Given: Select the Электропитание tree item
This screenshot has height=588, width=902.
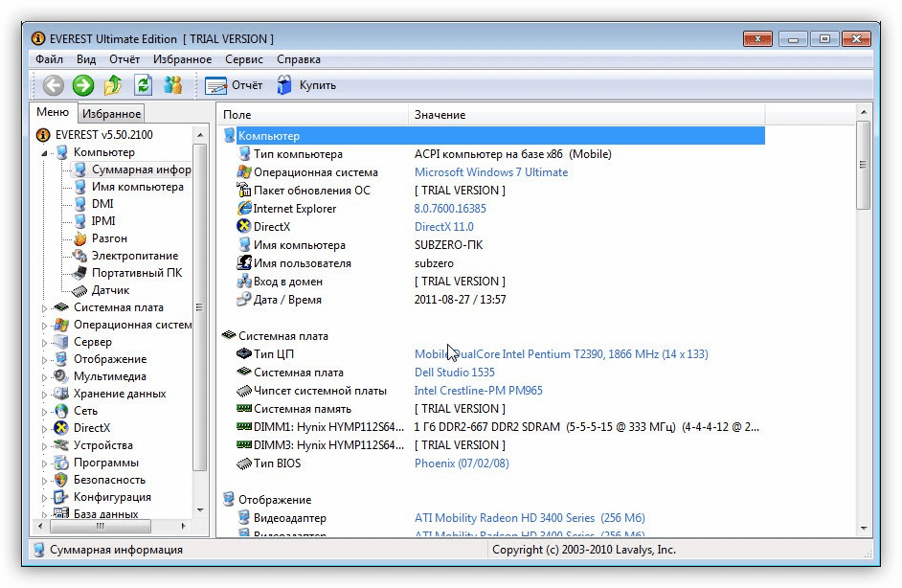Looking at the screenshot, I should coord(134,256).
